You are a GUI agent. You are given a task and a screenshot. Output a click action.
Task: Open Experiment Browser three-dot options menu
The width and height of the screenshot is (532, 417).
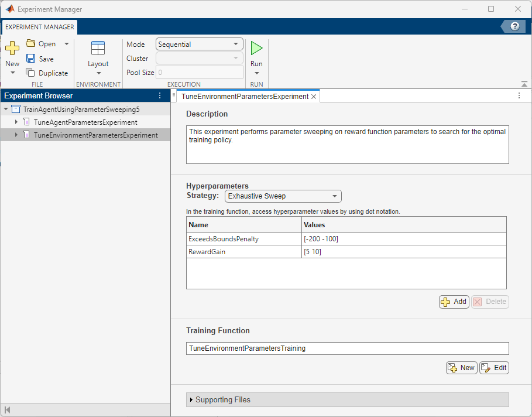pyautogui.click(x=160, y=95)
